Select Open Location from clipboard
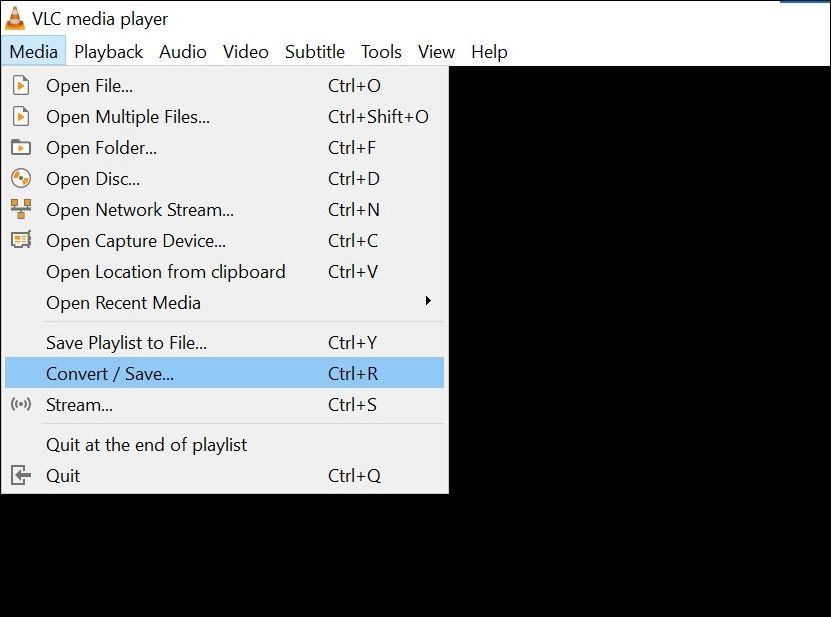Screen dimensions: 831x617 165,272
